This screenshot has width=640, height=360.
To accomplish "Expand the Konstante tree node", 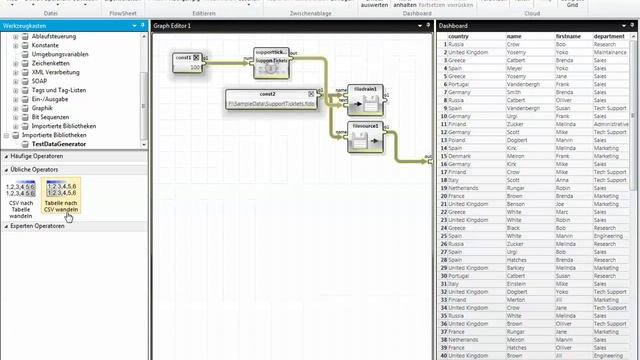I will click(x=16, y=45).
